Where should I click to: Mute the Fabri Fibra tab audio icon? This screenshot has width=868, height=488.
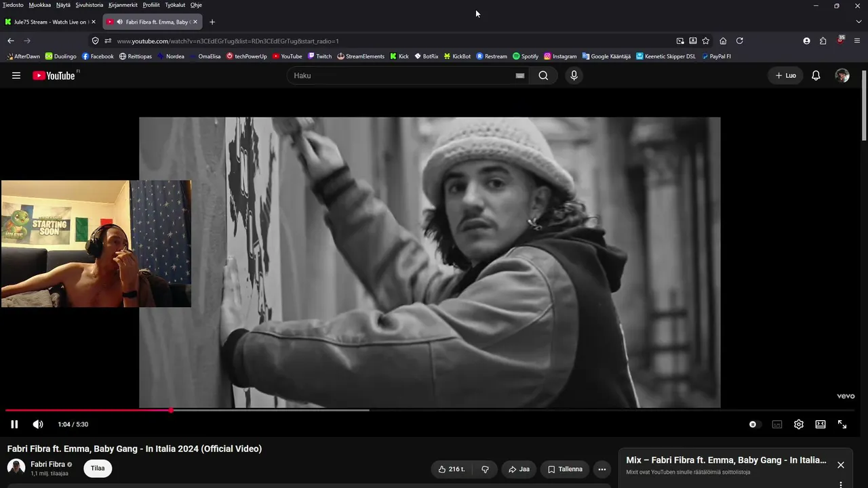click(x=120, y=22)
